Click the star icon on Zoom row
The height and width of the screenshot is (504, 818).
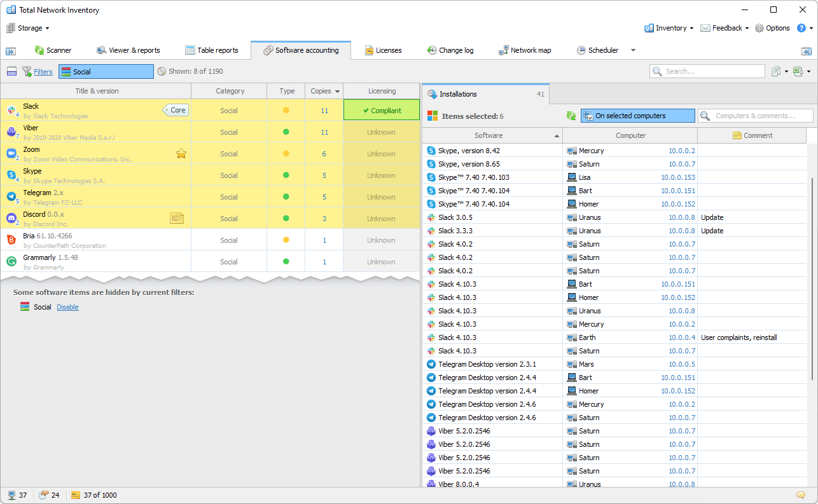[181, 153]
